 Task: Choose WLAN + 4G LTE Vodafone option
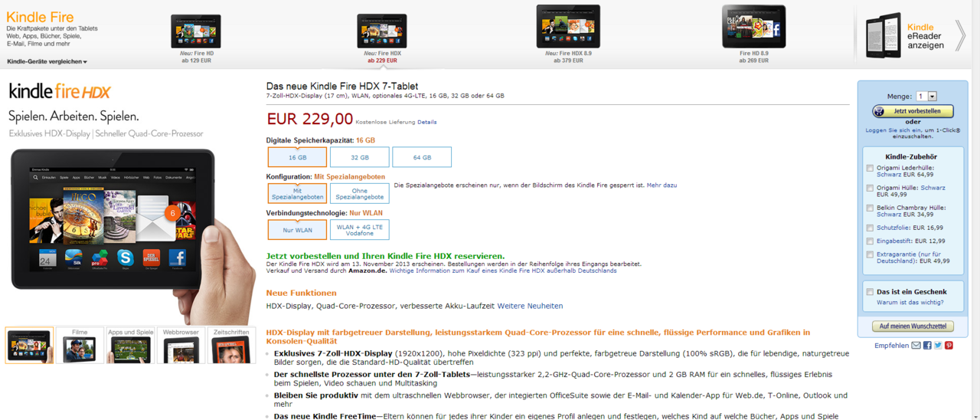click(x=359, y=230)
